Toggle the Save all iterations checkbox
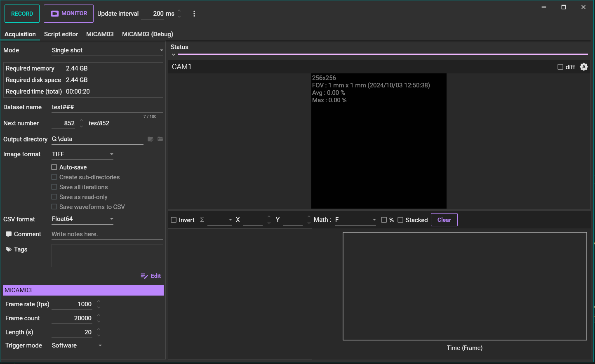 pyautogui.click(x=54, y=187)
